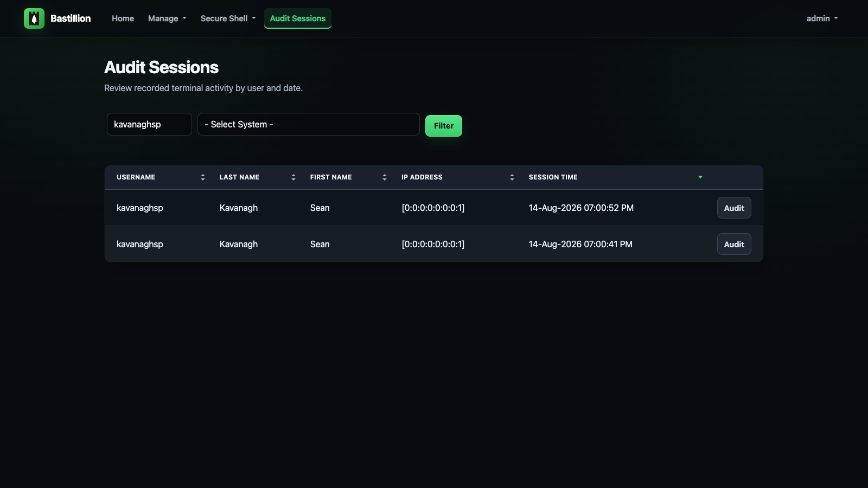Sort table by Last Name column arrows
Image resolution: width=868 pixels, height=488 pixels.
tap(293, 177)
